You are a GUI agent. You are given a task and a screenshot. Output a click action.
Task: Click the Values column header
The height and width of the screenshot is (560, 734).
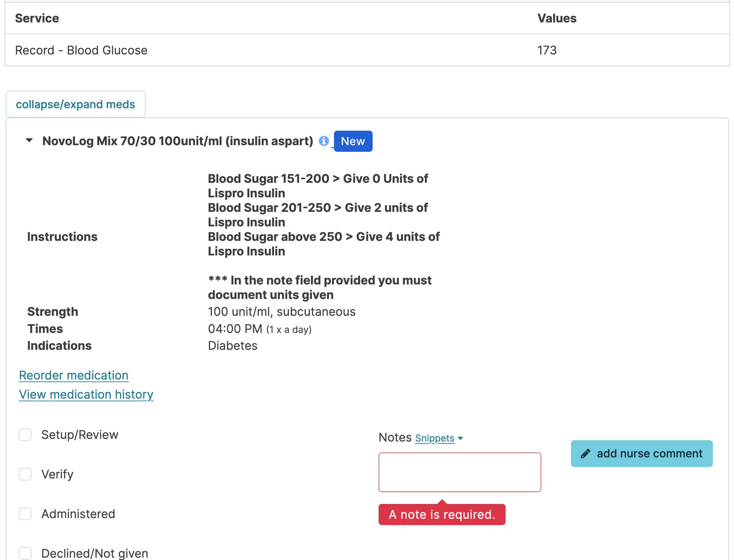tap(557, 18)
